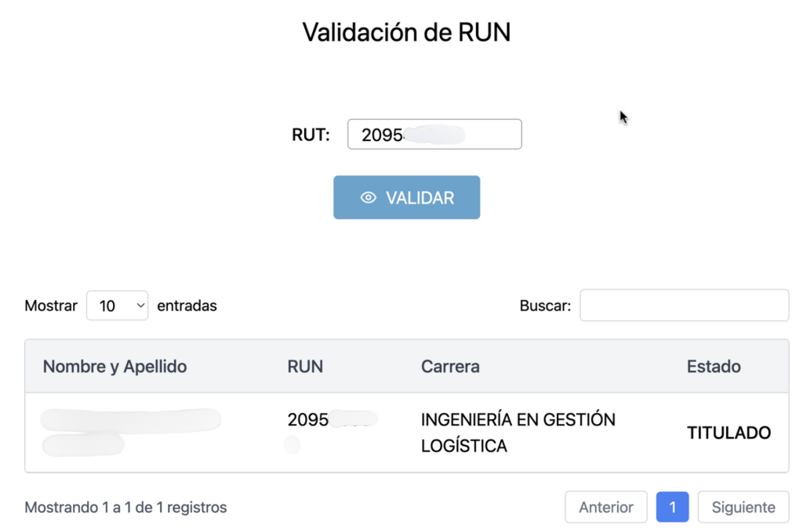
Task: Open the Mostrar entries dropdown
Action: click(x=117, y=306)
